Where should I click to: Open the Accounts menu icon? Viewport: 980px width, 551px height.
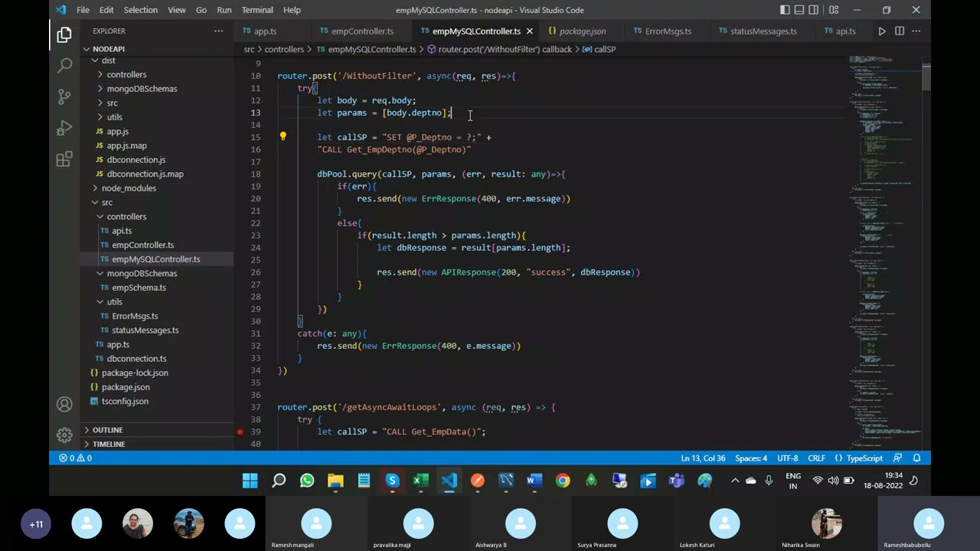pos(64,404)
